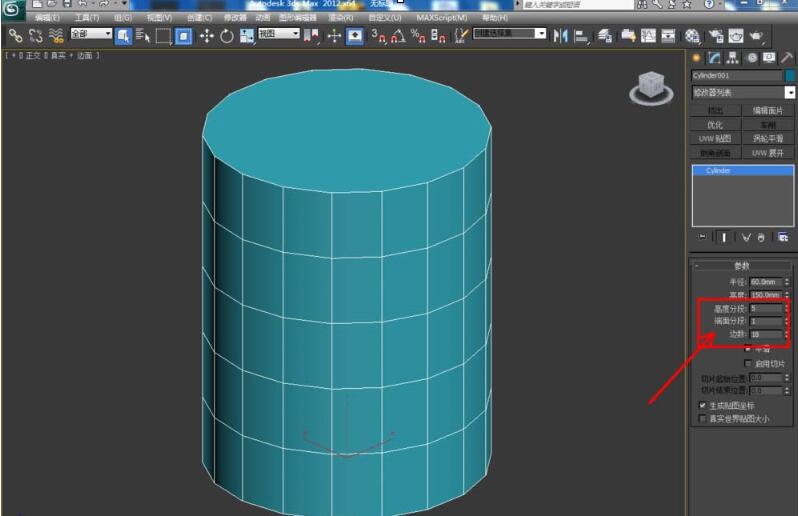Open the 工具(T) menu
This screenshot has height=516, width=798.
[x=87, y=18]
